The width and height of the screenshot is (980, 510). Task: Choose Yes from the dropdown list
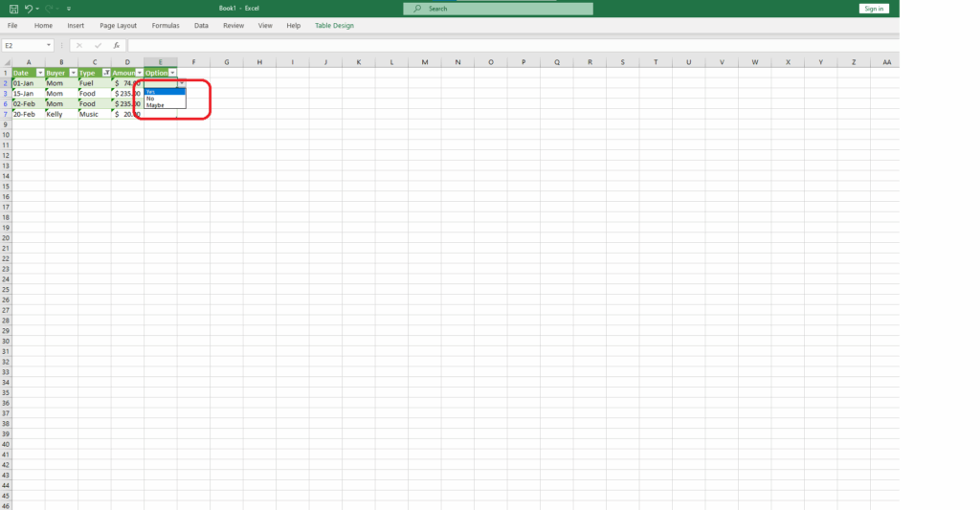[x=165, y=92]
